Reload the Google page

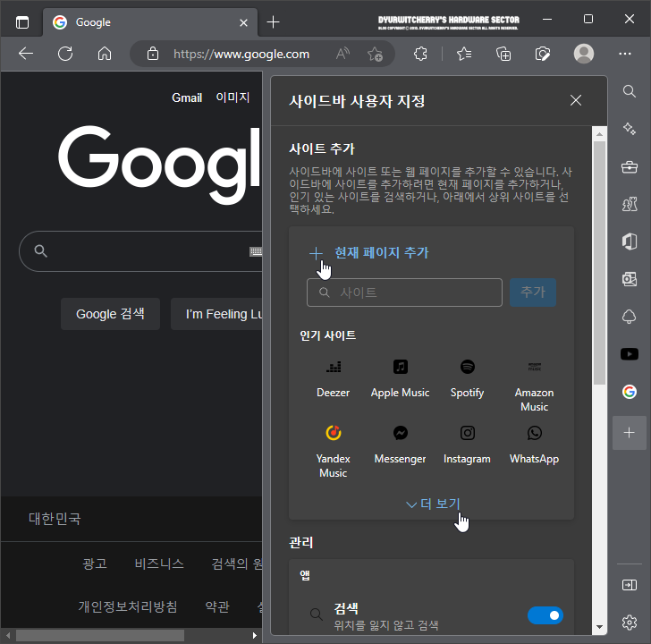65,54
